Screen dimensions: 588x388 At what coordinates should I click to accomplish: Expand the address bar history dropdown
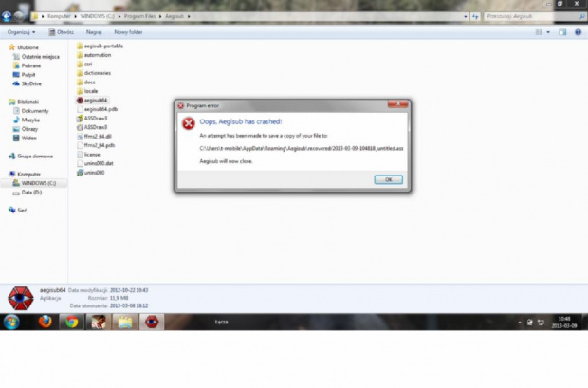point(466,16)
